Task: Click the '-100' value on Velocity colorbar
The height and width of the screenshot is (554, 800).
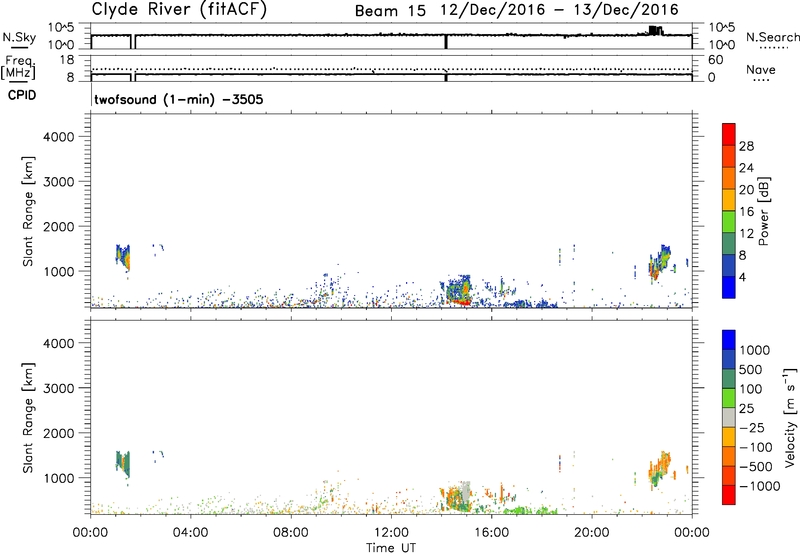Action: pos(756,447)
